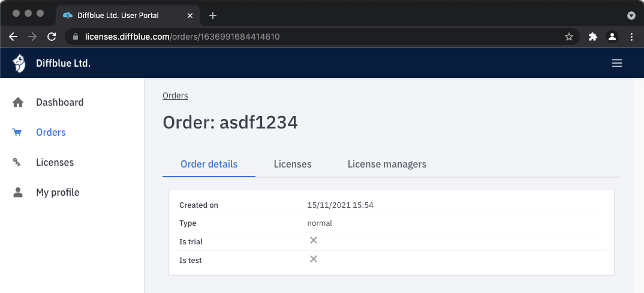Click the Orders shopping cart icon
Screen dimensions: 644x293
pos(17,133)
